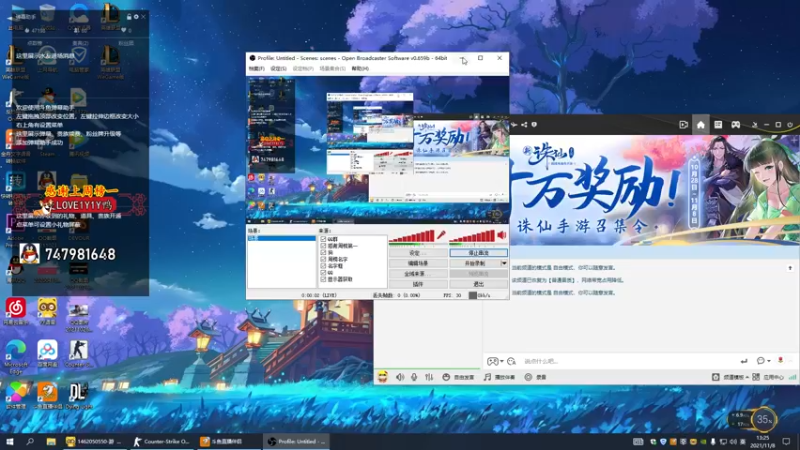Click the 设定... button in OBS
Image resolution: width=800 pixels, height=450 pixels.
418,253
